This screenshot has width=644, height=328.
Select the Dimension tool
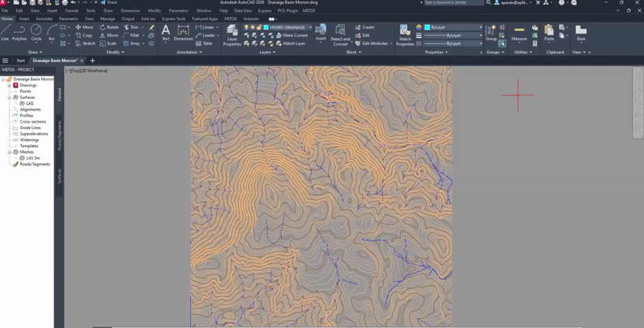tap(184, 33)
